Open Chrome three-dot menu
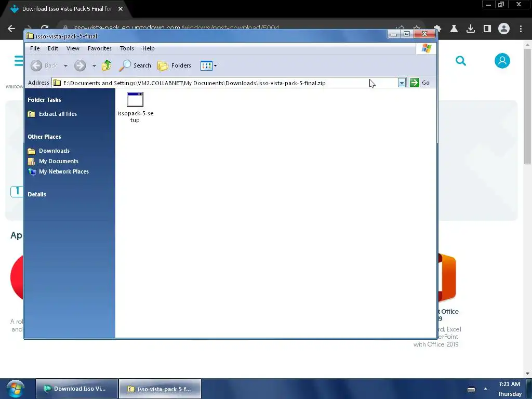 [x=521, y=29]
